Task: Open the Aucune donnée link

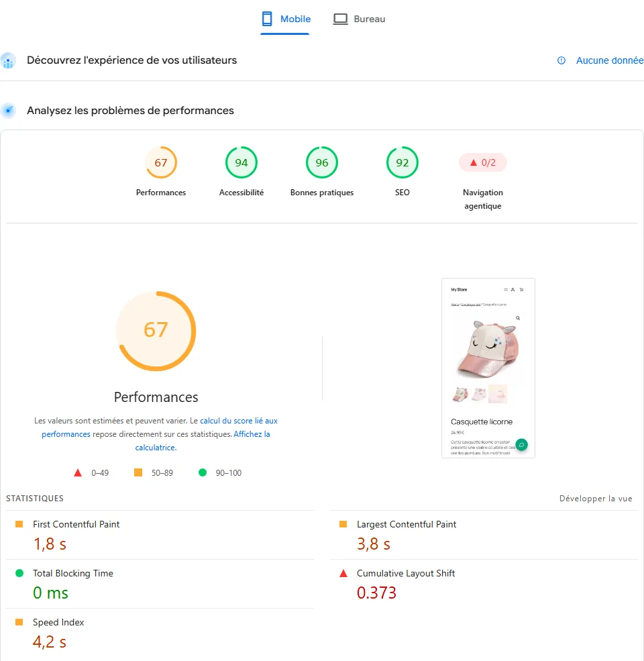Action: [609, 60]
